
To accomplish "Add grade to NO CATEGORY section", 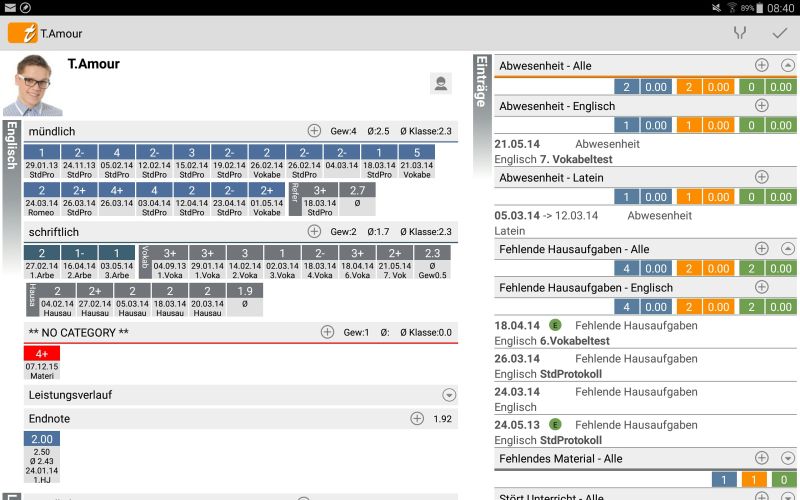I will pos(327,332).
